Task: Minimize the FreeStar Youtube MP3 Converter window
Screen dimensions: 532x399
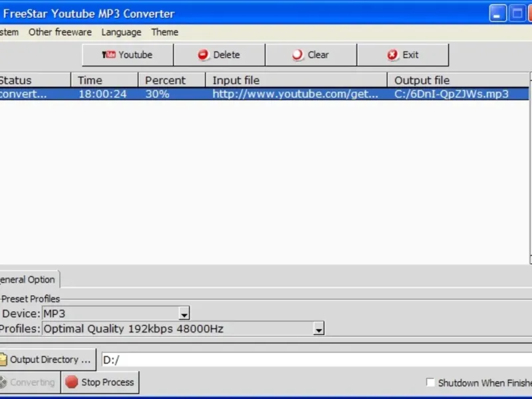Action: 497,13
